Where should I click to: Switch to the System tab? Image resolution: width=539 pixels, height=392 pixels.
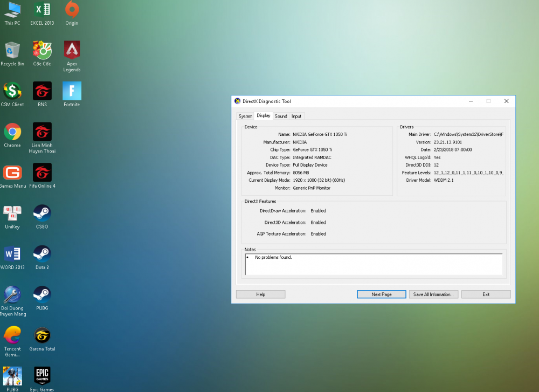click(245, 116)
